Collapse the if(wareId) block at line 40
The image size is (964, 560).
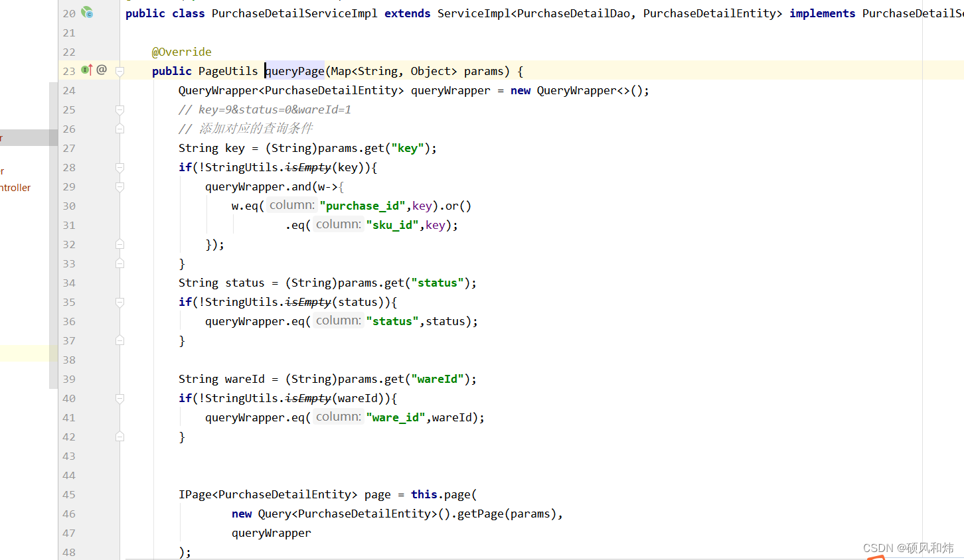120,398
